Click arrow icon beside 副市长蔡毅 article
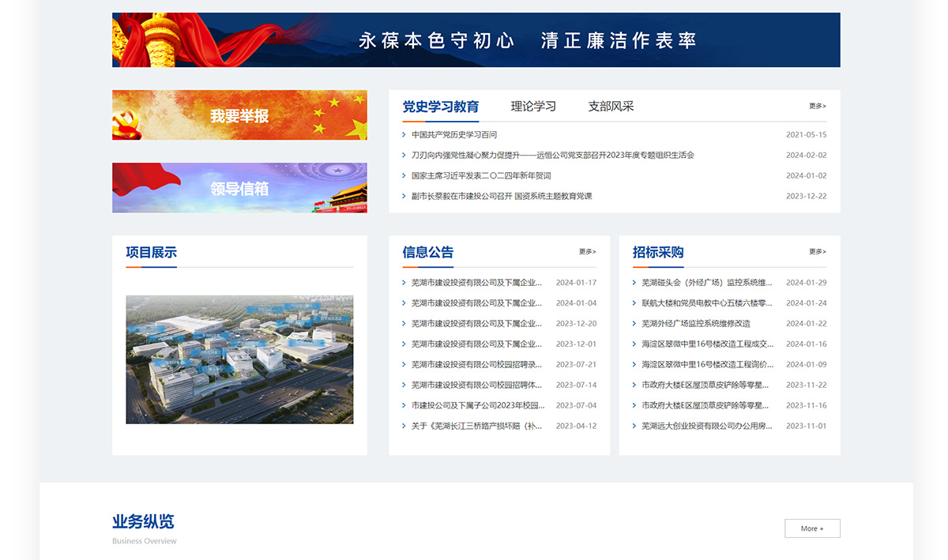The width and height of the screenshot is (948, 560). point(404,197)
